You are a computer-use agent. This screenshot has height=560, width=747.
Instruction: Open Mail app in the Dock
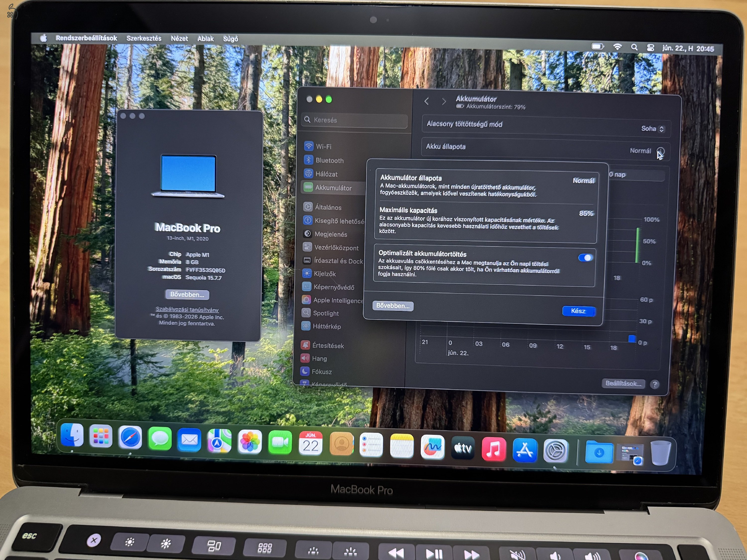(189, 440)
